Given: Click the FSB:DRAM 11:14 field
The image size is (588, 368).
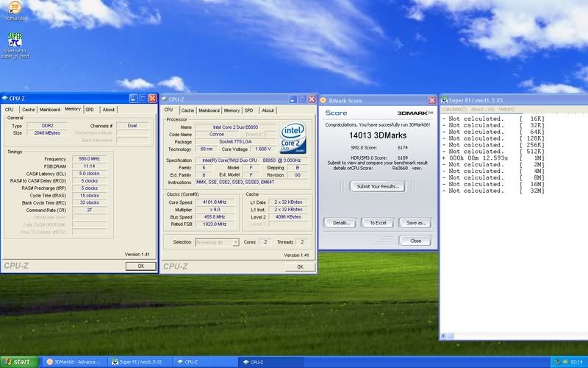Looking at the screenshot, I should tap(89, 166).
